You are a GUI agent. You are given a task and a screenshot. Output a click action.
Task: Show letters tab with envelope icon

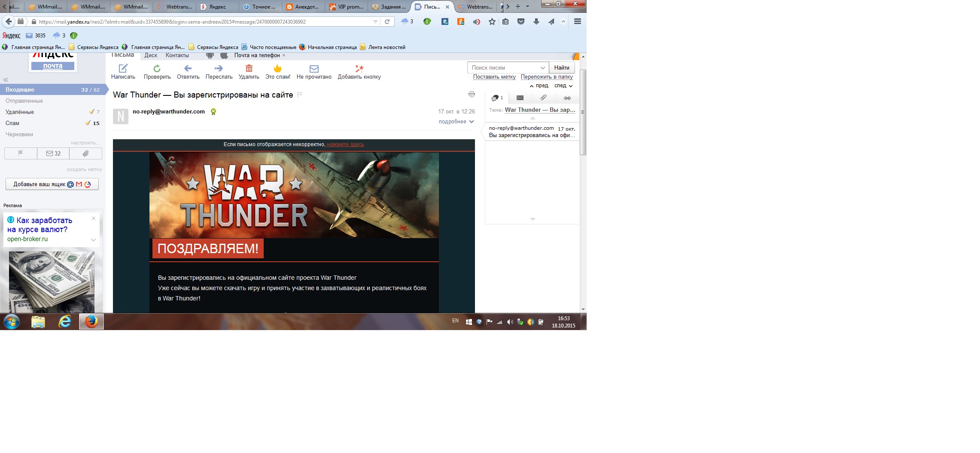click(x=520, y=98)
